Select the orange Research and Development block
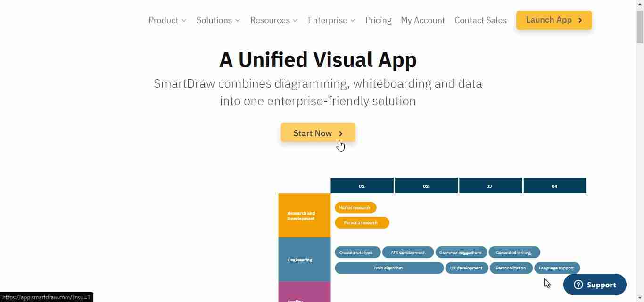 tap(304, 215)
